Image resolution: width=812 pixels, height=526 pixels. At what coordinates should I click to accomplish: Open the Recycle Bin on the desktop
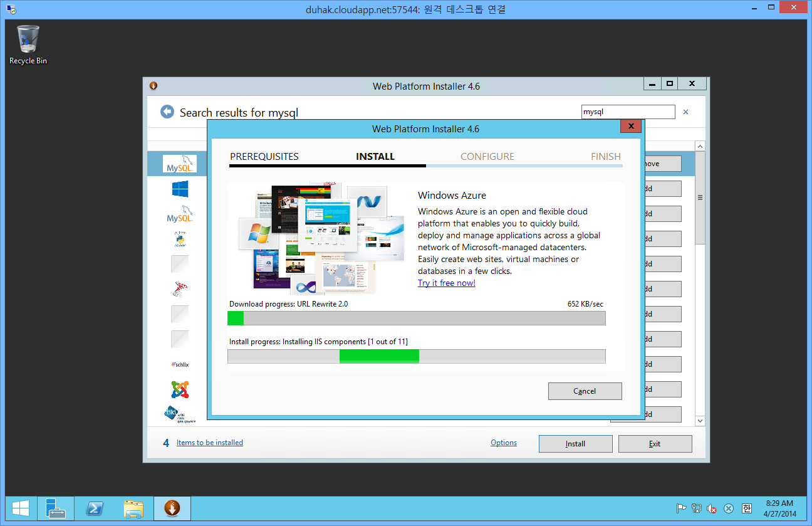(x=28, y=45)
